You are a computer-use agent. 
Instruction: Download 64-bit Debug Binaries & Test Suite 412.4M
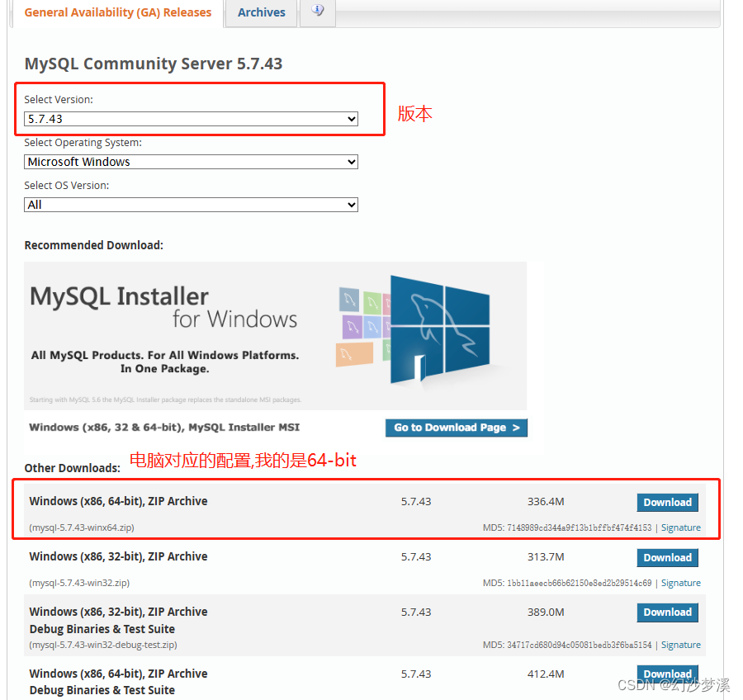667,674
